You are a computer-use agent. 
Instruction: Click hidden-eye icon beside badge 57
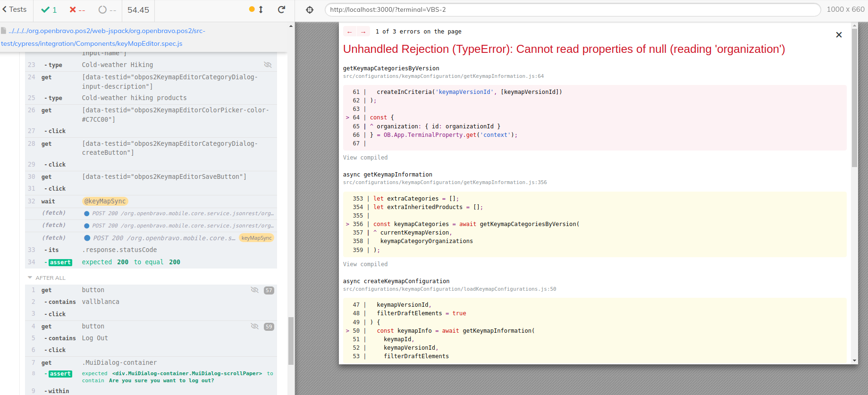pyautogui.click(x=254, y=290)
